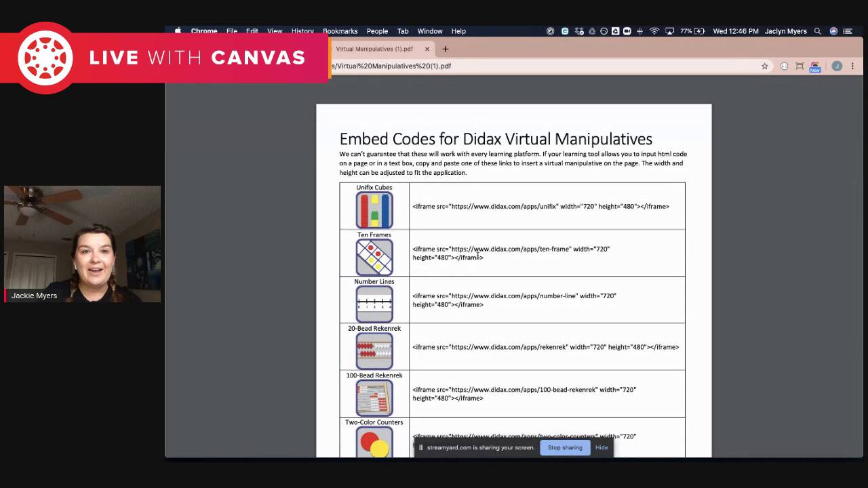Hide the screen sharing notification bar
The width and height of the screenshot is (868, 488).
point(601,447)
